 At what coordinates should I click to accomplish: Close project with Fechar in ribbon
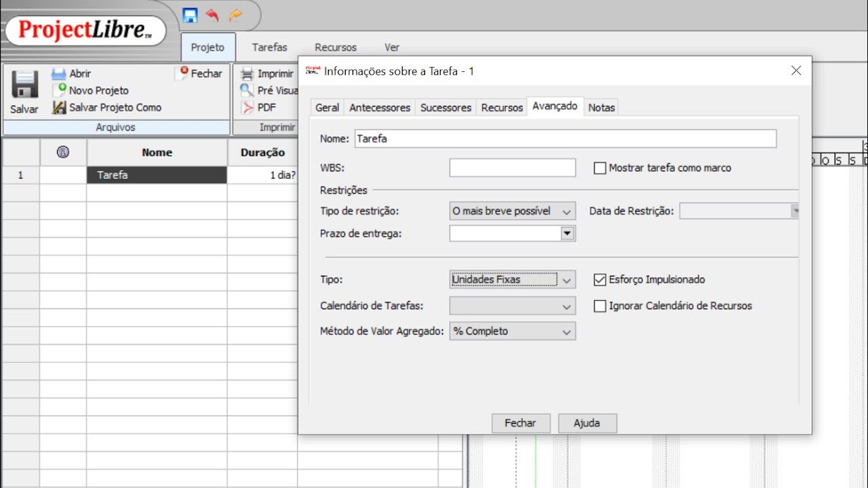[201, 73]
